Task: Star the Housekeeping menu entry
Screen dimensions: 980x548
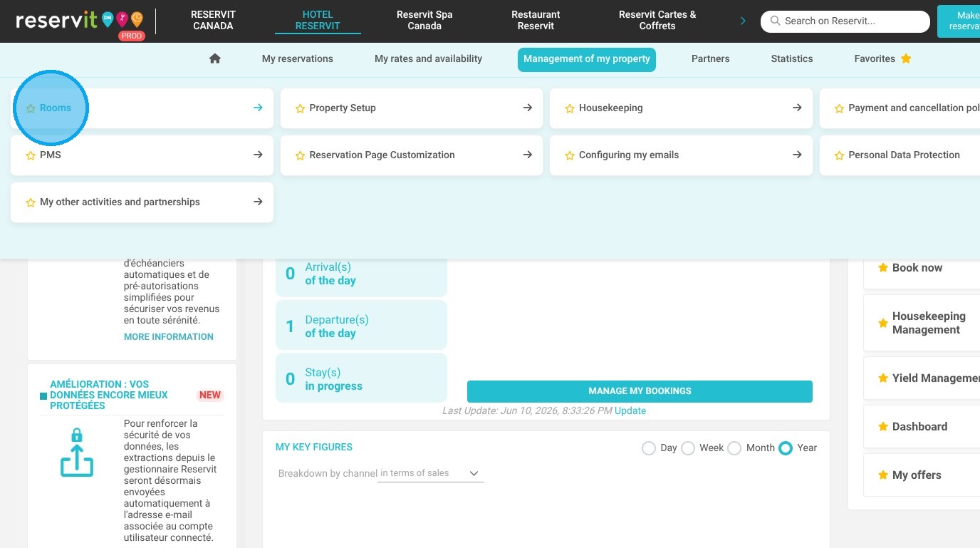Action: coord(570,108)
